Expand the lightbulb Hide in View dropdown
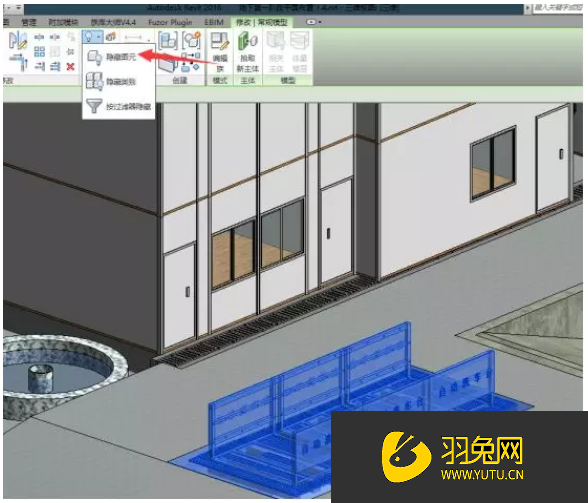This screenshot has width=588, height=503. [92, 37]
